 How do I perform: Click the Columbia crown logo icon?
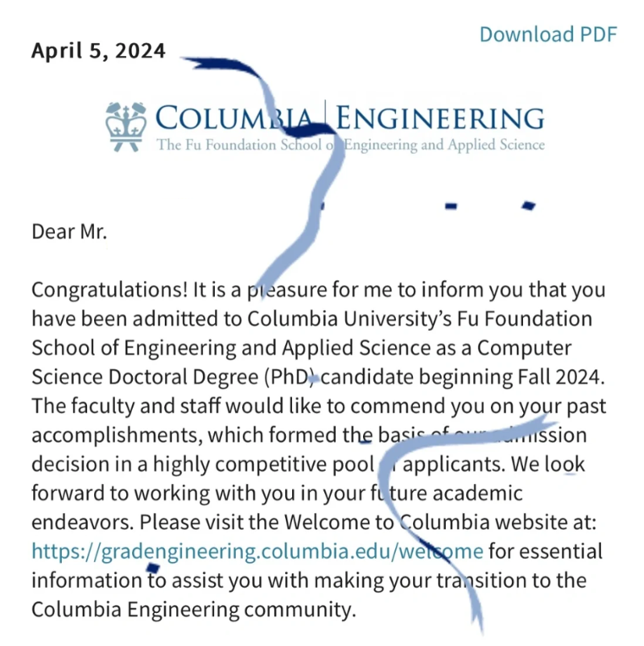point(125,126)
